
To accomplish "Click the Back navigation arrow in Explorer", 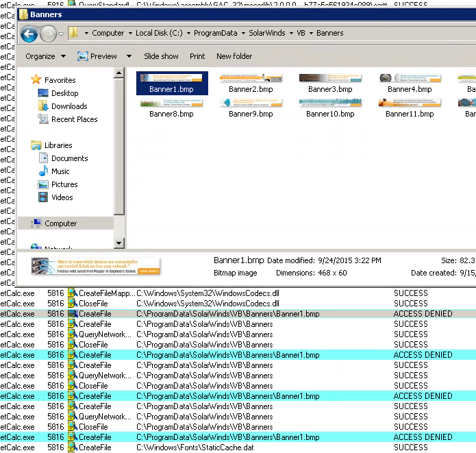I will [x=29, y=34].
